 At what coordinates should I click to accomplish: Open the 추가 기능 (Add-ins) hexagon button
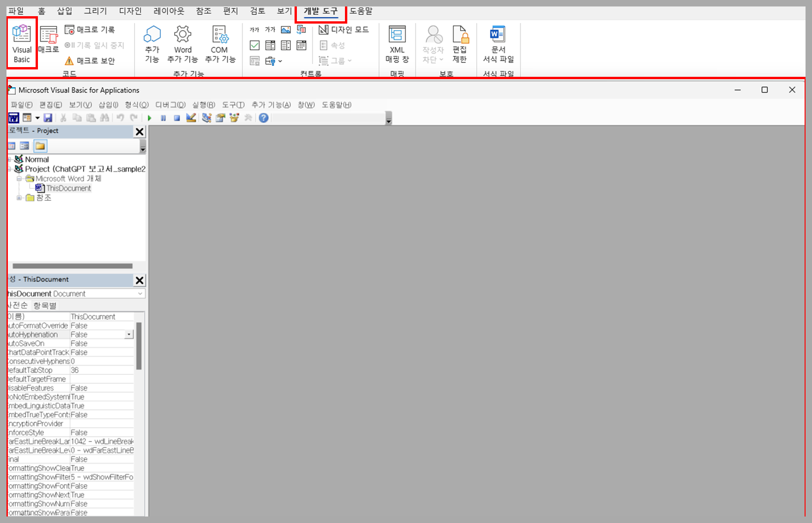pos(152,44)
